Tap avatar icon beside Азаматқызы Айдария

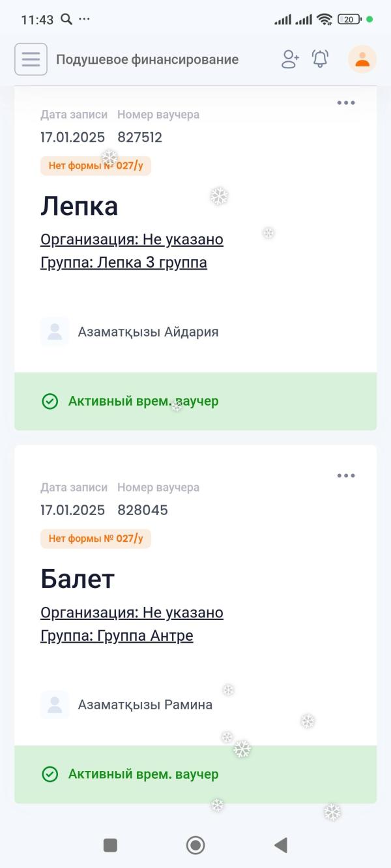[55, 331]
